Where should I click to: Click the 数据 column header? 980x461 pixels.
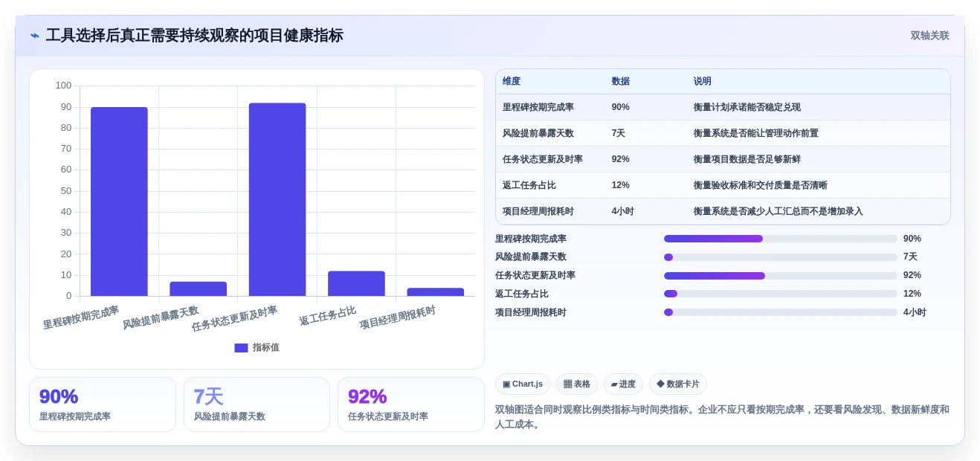click(621, 82)
